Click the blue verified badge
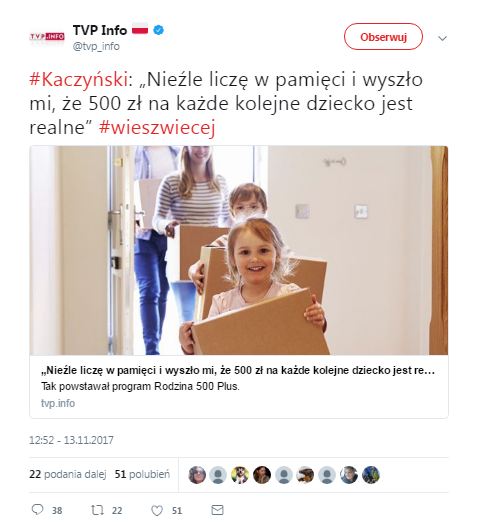The width and height of the screenshot is (478, 525). pos(158,30)
